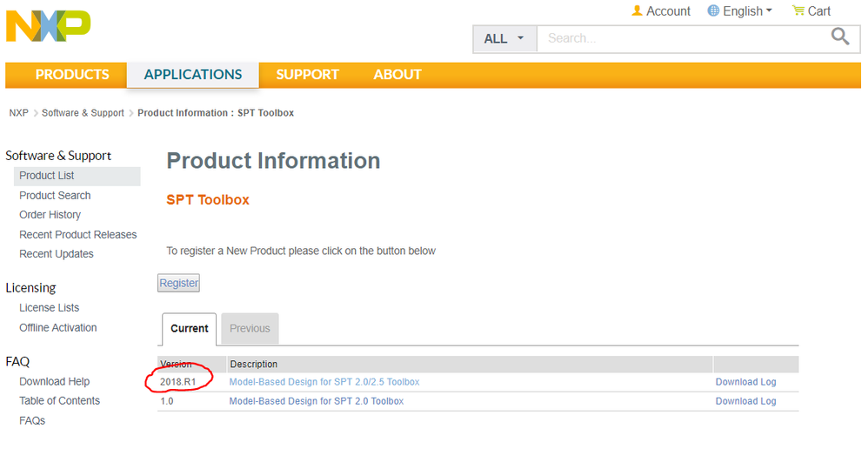Click the 1.0 version cell
This screenshot has height=449, width=868.
coord(167,401)
